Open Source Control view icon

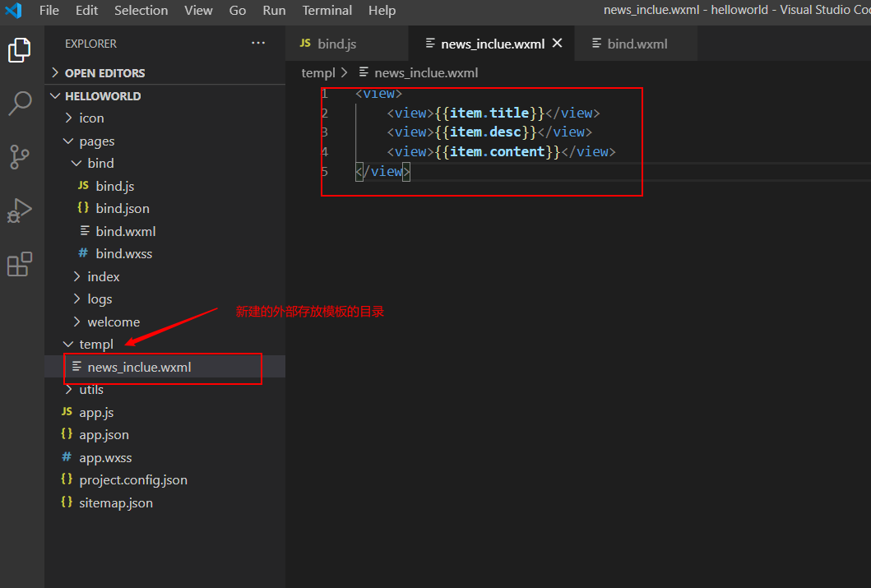(x=20, y=156)
